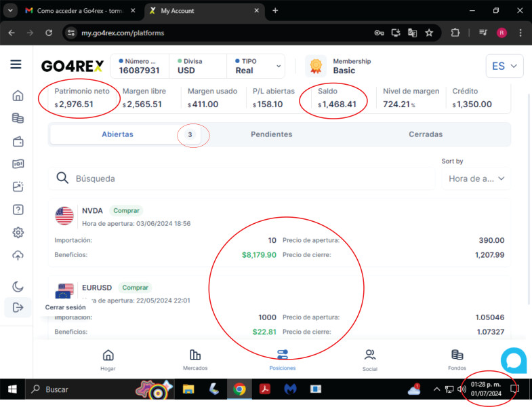Open the tab search dropdown arrow
The image size is (532, 407).
coord(10,11)
